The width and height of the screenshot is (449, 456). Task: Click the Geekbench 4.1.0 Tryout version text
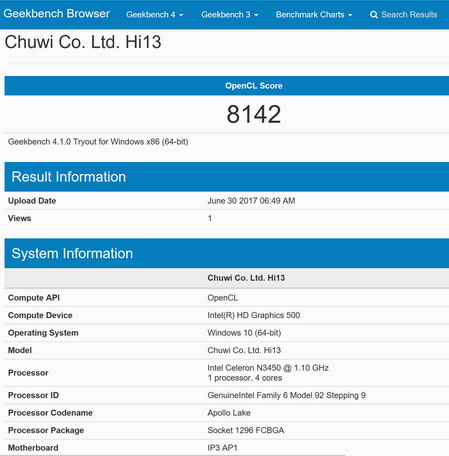click(x=98, y=142)
